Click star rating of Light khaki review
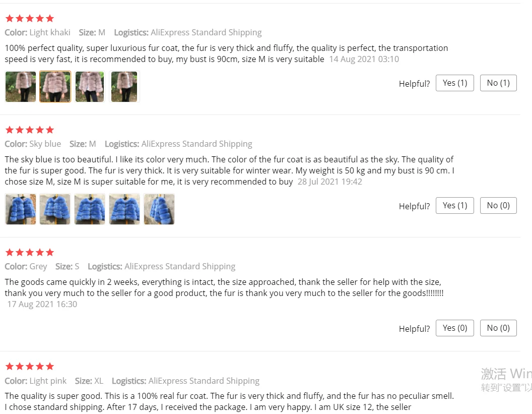This screenshot has height=414, width=532. point(30,18)
